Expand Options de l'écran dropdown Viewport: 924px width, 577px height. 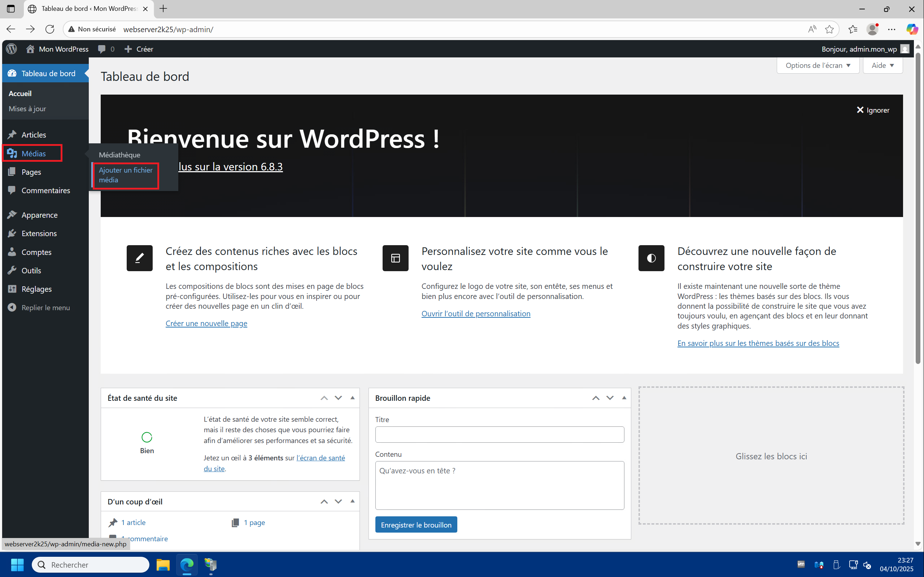[x=818, y=65]
